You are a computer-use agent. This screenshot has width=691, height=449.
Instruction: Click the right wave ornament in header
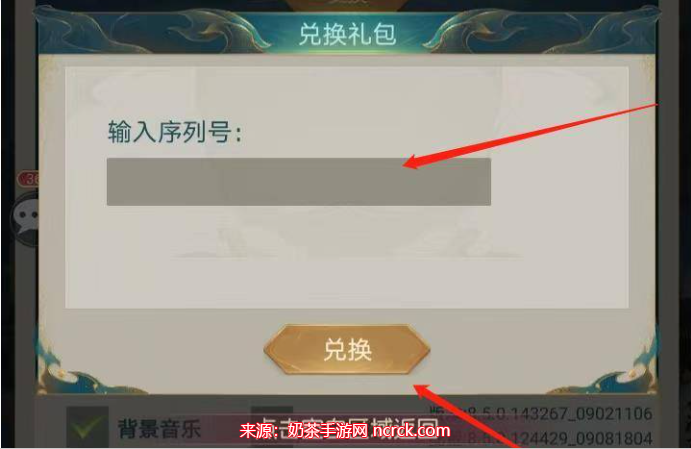tap(542, 30)
